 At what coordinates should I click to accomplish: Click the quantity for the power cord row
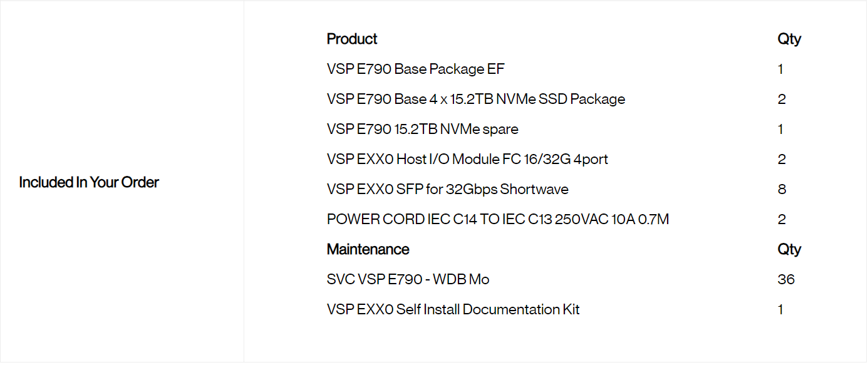[782, 219]
